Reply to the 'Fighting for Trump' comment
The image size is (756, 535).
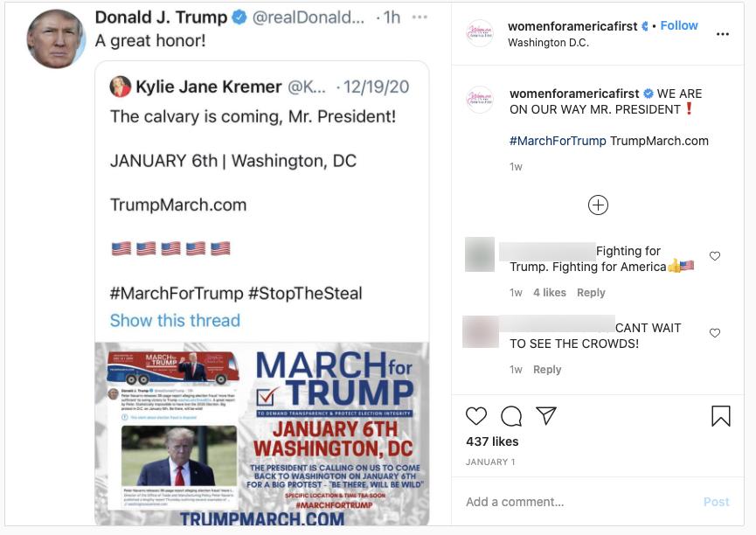591,292
